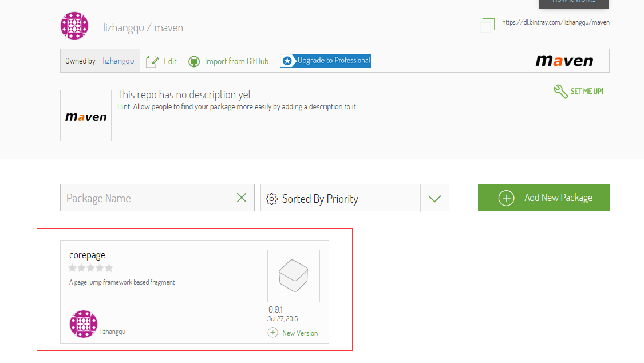Expand the sort order chevron

434,198
